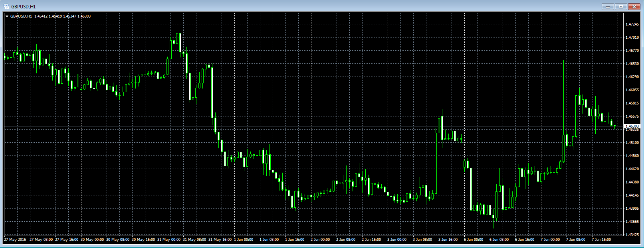
Task: Click the OHLC values 1.45412 1.45419 line
Action: point(62,16)
